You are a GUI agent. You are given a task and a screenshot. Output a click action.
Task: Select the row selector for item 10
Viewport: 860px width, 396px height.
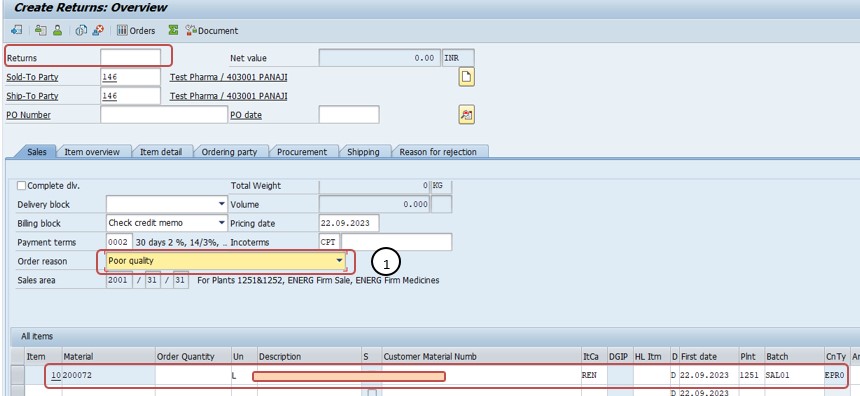tap(18, 375)
